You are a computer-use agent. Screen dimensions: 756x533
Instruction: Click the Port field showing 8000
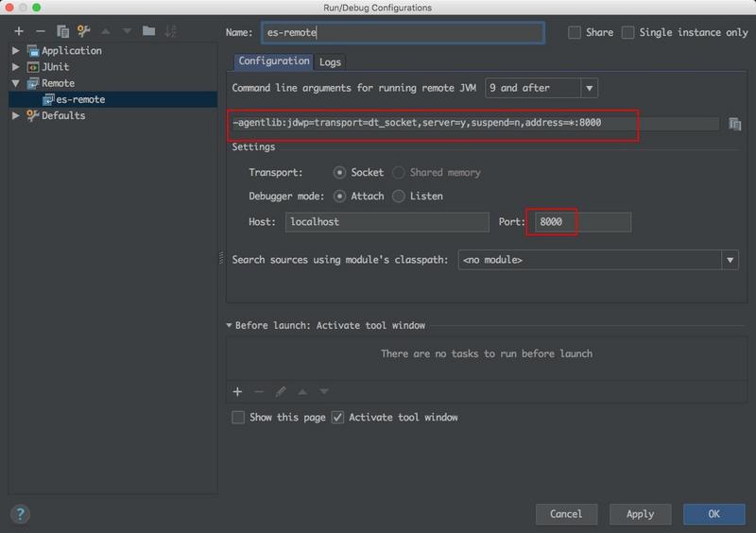pos(583,222)
